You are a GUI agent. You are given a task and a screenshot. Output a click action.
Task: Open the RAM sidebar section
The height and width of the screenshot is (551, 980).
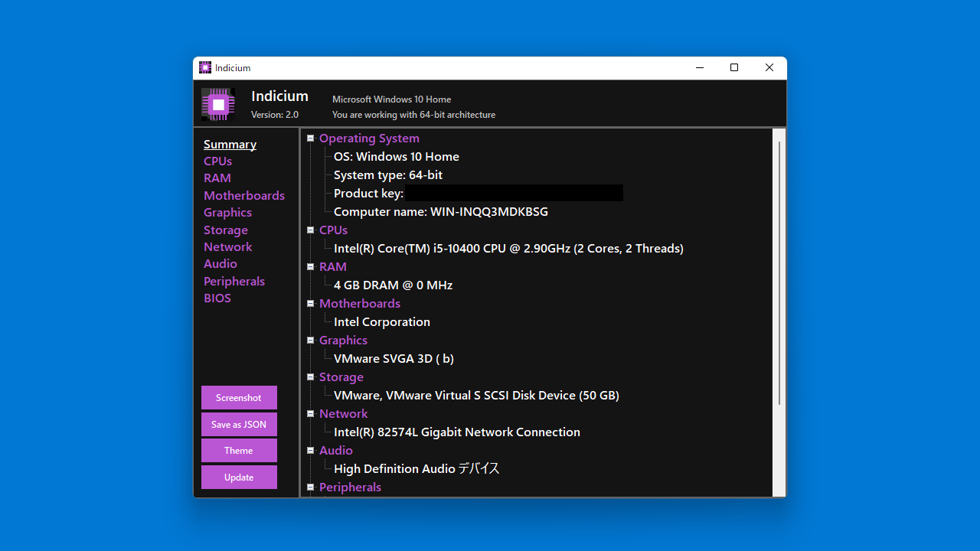click(217, 178)
